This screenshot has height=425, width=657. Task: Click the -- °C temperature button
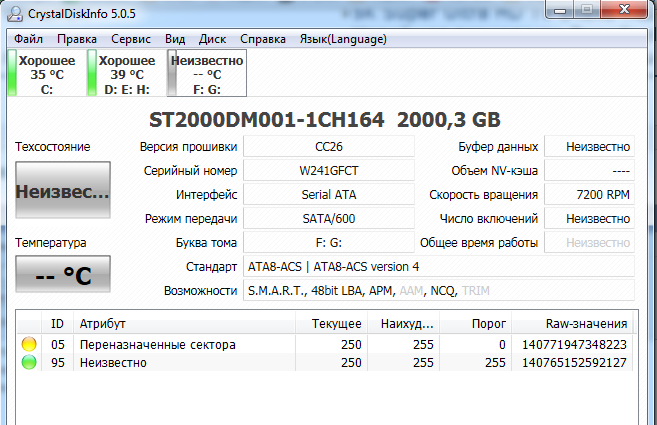pos(63,274)
